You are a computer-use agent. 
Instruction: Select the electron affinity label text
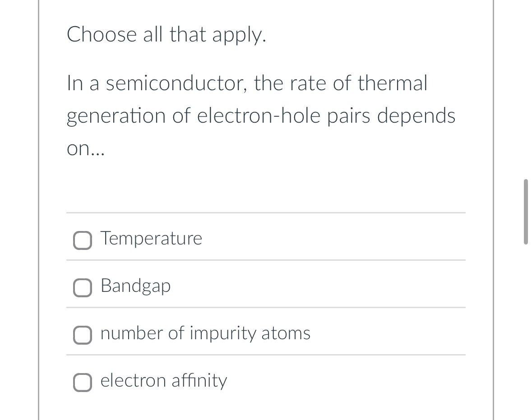coord(163,381)
